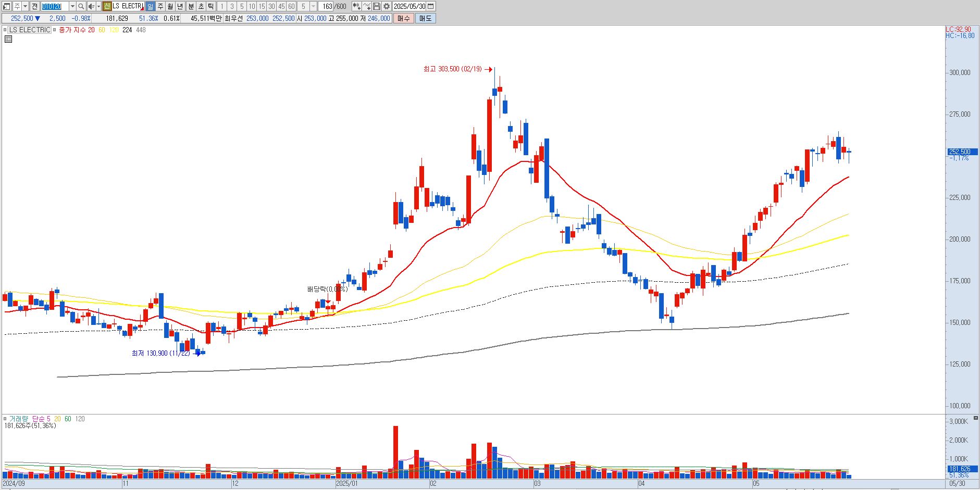Switch to second 초 chart period

click(x=201, y=6)
